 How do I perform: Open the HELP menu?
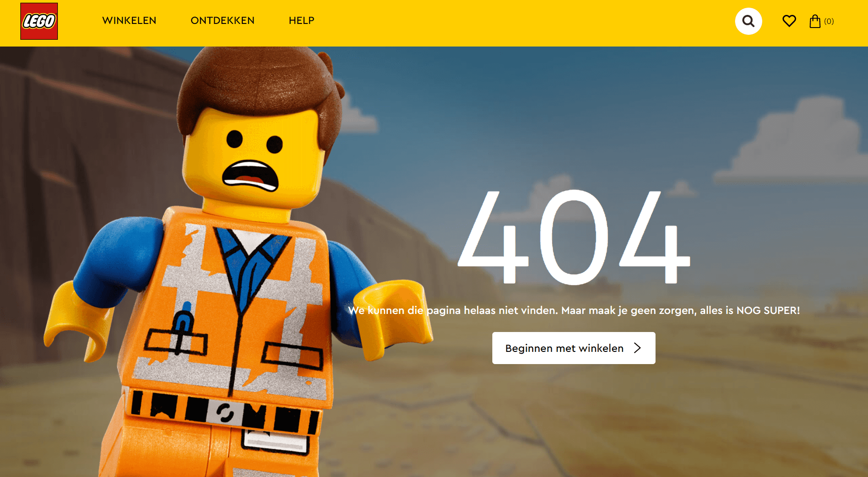302,21
